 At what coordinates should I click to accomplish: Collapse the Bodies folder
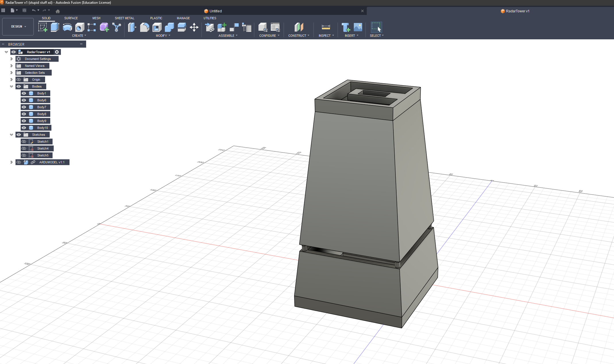[11, 86]
